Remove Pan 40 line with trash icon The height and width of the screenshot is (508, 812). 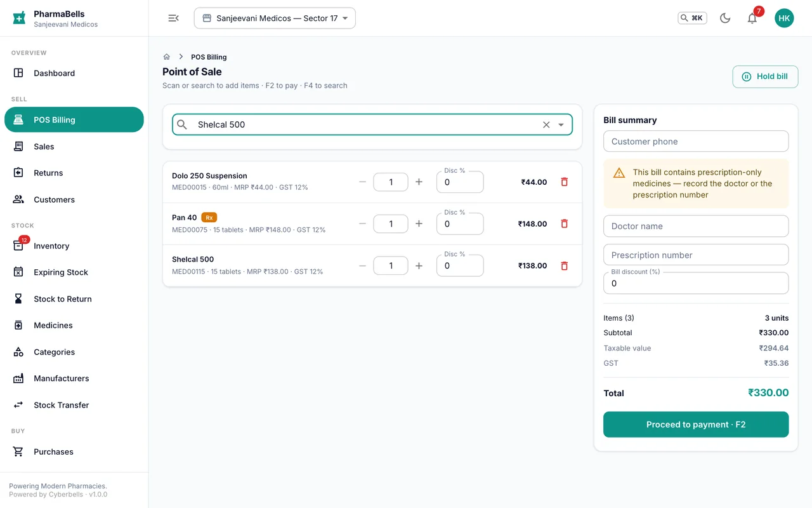click(x=564, y=224)
